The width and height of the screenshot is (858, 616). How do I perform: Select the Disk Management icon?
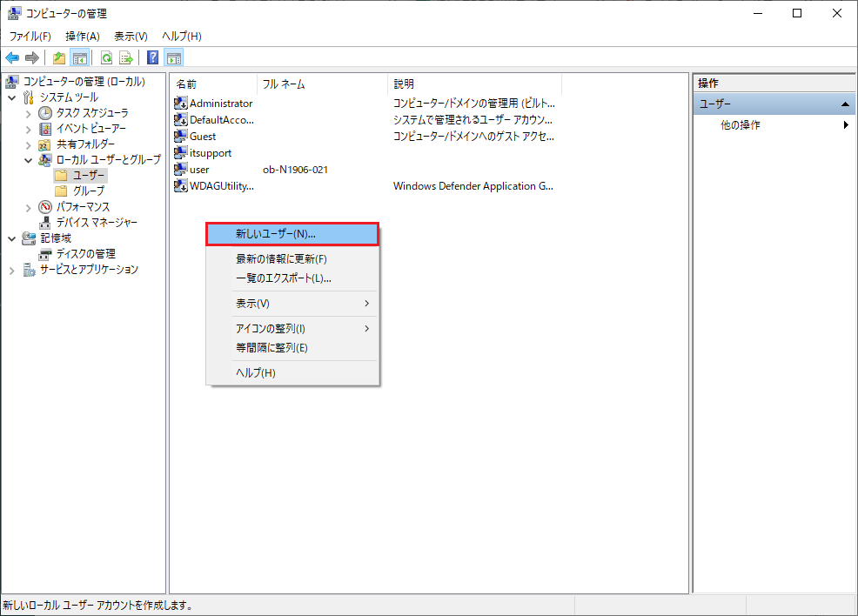[x=45, y=254]
